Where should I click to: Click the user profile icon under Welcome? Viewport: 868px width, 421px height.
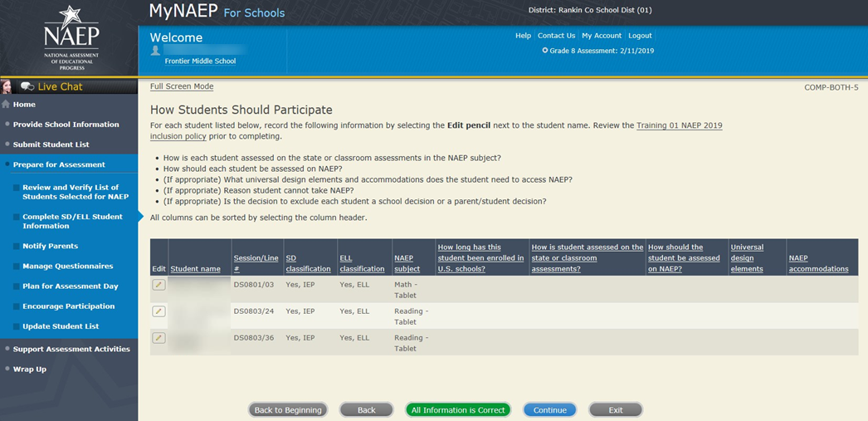[155, 51]
